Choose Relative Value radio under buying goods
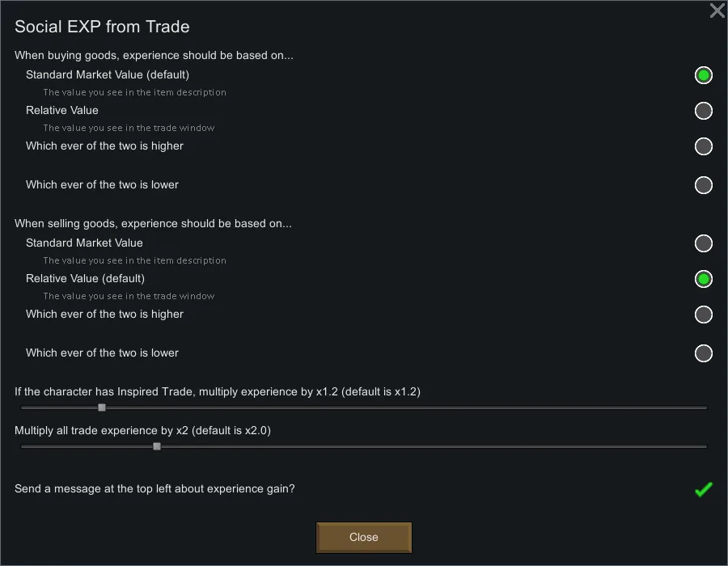The image size is (728, 566). (x=703, y=111)
